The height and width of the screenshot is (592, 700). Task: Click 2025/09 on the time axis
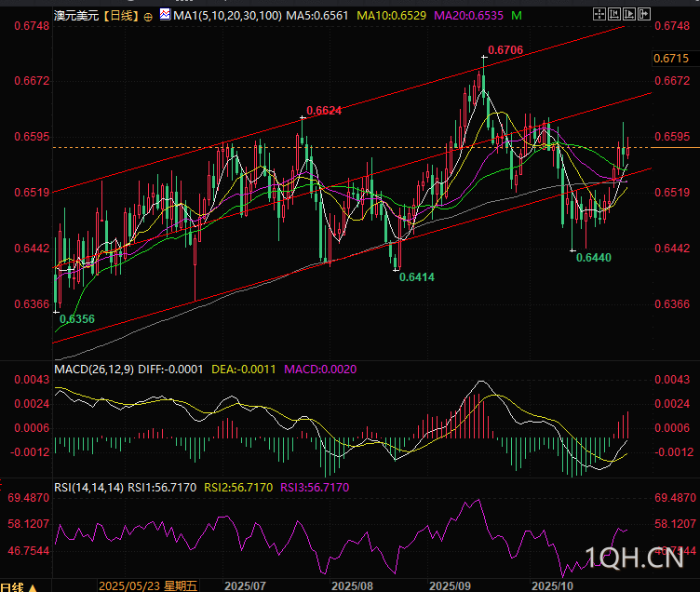click(x=451, y=586)
